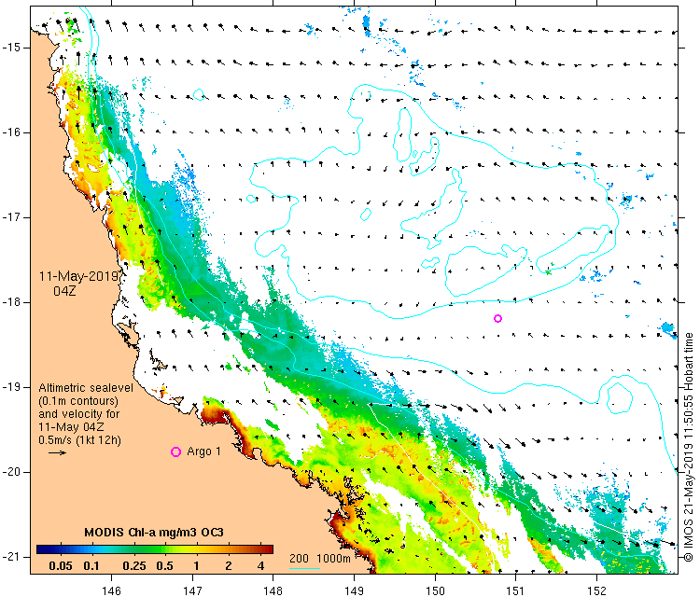Click the '11-May-2019' date label
Screen dimensions: 700x597
(78, 277)
